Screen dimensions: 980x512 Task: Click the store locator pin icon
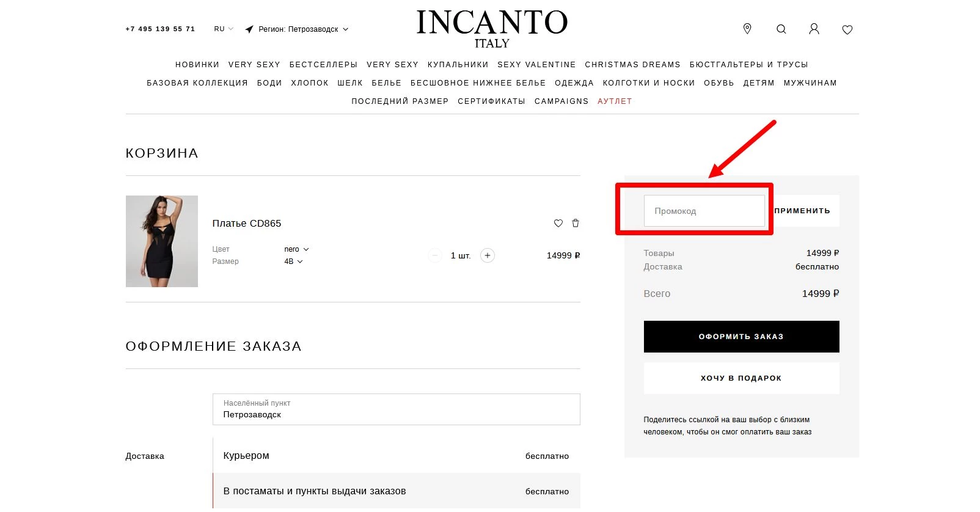(x=747, y=29)
